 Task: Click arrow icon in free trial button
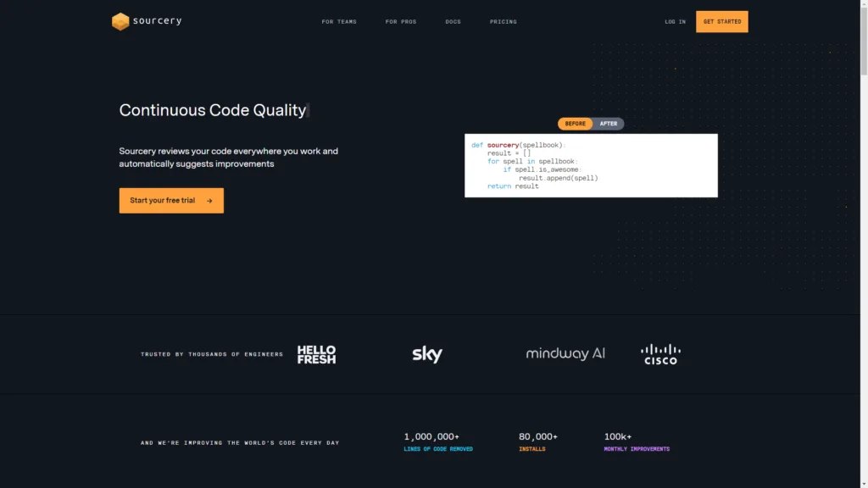click(209, 201)
